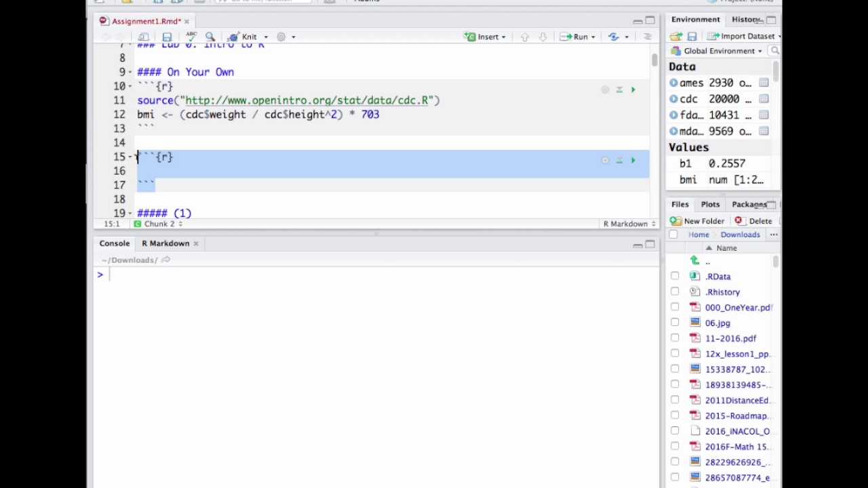Click Import Dataset button
Image resolution: width=868 pixels, height=488 pixels.
tap(743, 36)
